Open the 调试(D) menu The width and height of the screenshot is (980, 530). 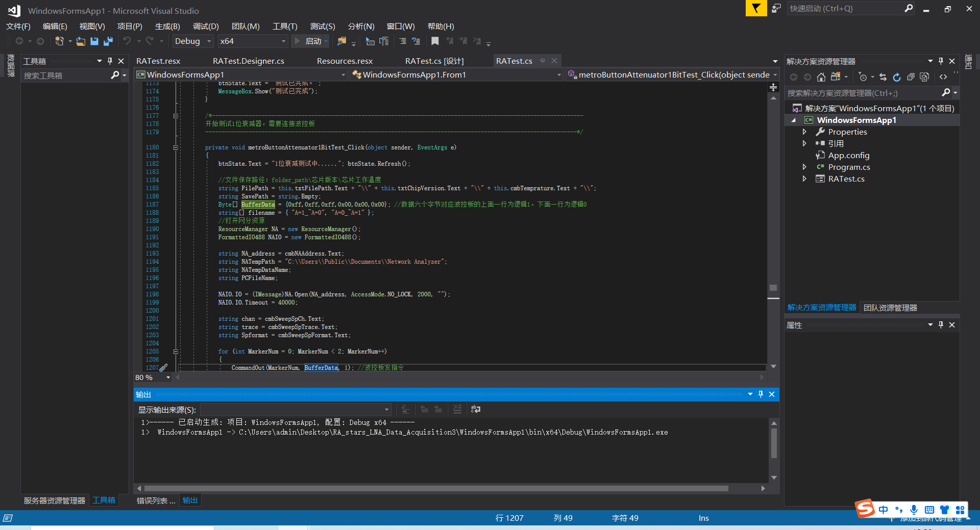pyautogui.click(x=206, y=27)
